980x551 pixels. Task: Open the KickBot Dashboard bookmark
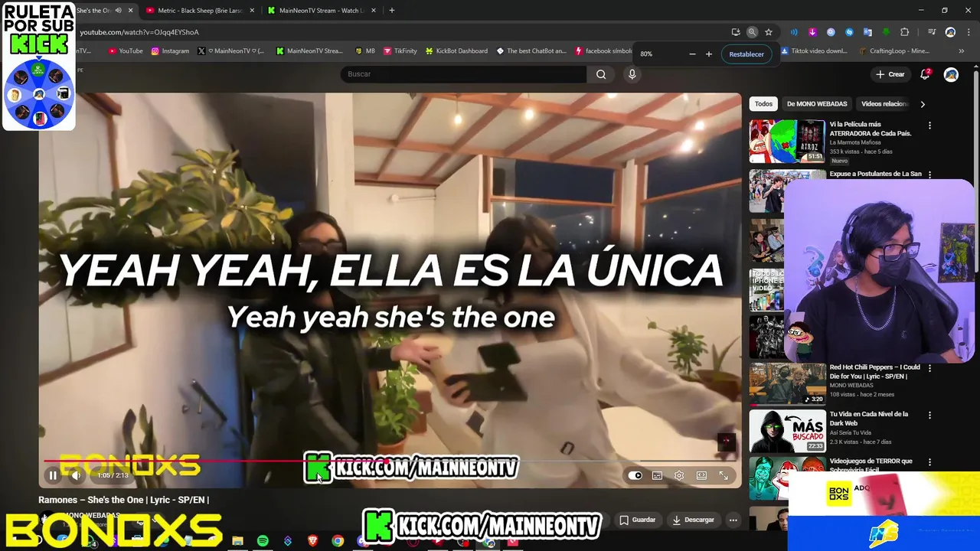(x=456, y=51)
